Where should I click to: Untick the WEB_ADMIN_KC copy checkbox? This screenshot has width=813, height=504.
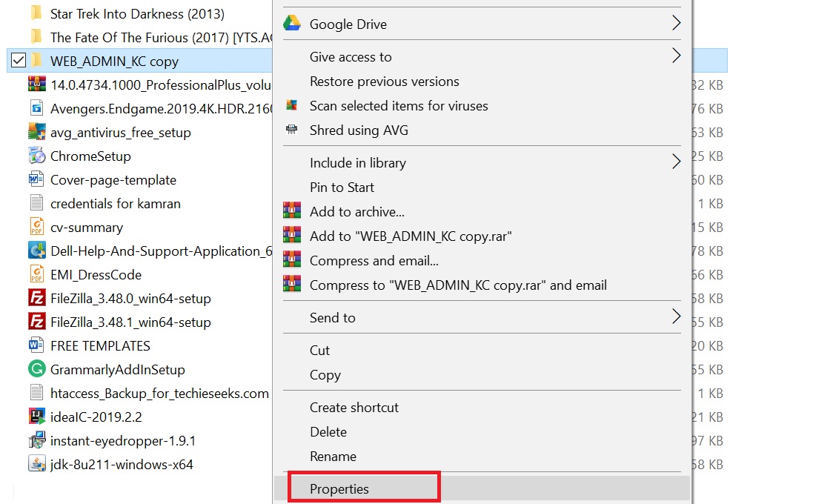click(18, 61)
